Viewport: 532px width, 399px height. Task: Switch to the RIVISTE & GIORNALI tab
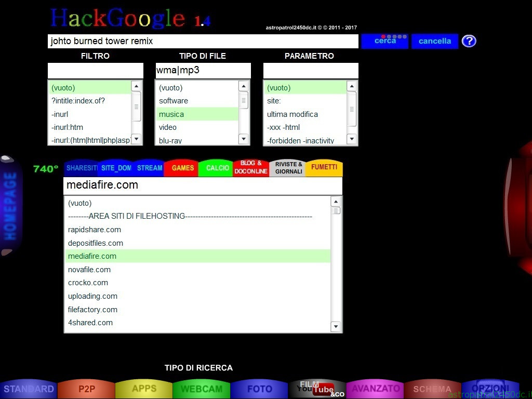pyautogui.click(x=288, y=168)
